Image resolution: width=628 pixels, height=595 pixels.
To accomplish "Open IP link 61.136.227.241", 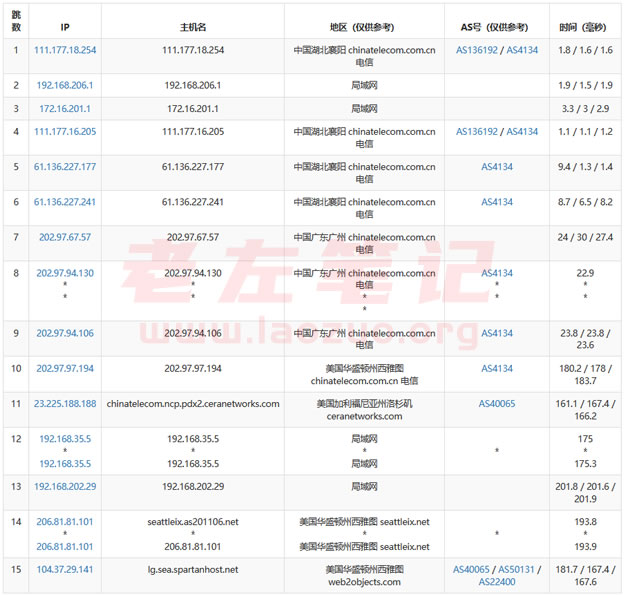I will 65,202.
